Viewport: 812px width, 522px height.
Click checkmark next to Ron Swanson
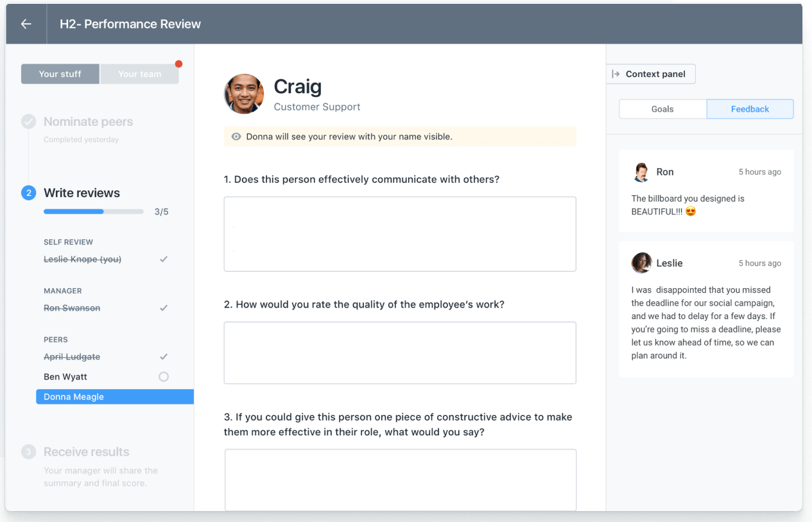click(164, 308)
